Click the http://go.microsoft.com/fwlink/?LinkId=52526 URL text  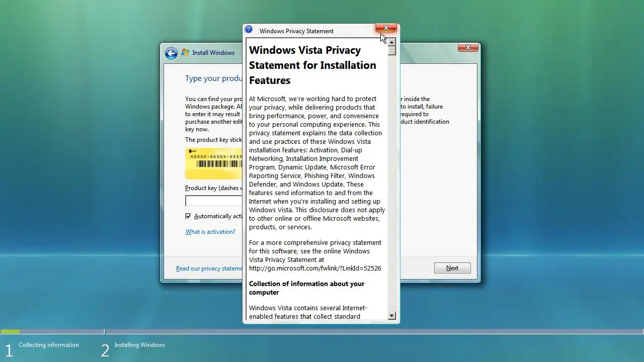(x=315, y=268)
